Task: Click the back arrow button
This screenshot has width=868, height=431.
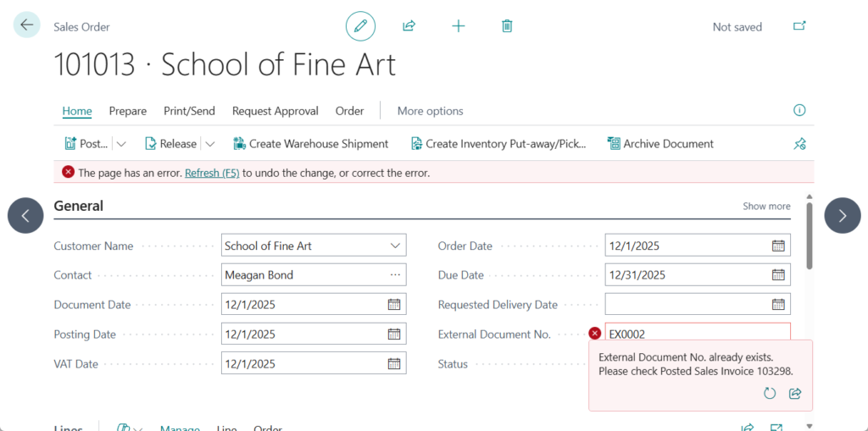Action: pos(27,25)
